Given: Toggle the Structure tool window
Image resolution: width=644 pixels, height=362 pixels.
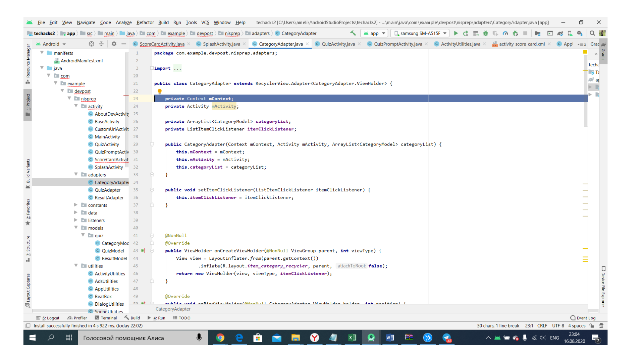Looking at the screenshot, I should tap(28, 248).
